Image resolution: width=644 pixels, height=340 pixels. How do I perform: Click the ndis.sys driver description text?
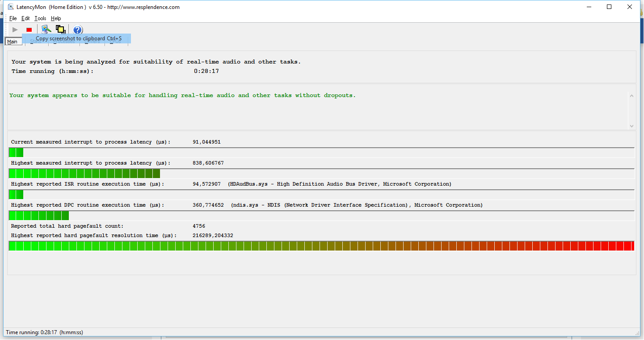point(357,205)
